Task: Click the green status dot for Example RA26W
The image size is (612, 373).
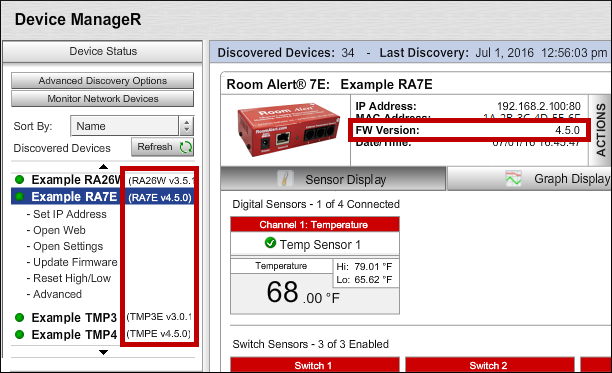Action: point(20,179)
